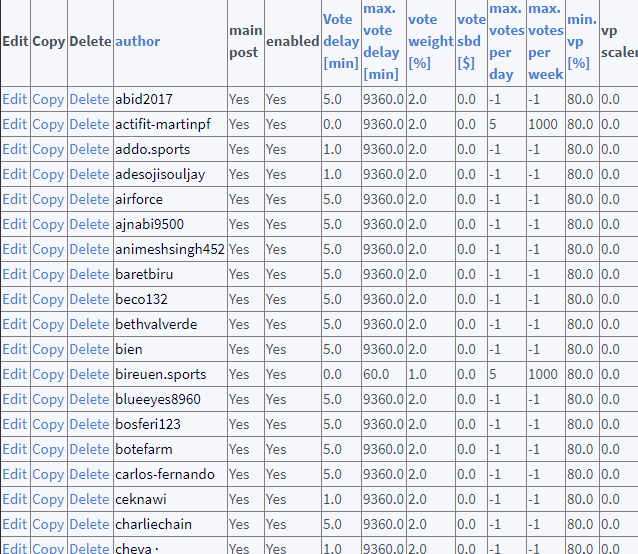This screenshot has width=638, height=554.
Task: Copy the botefarm entry
Action: (48, 449)
